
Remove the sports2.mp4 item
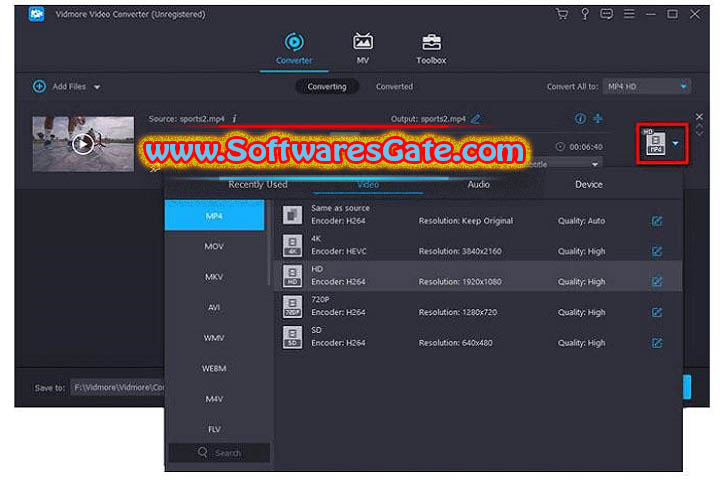[x=699, y=117]
